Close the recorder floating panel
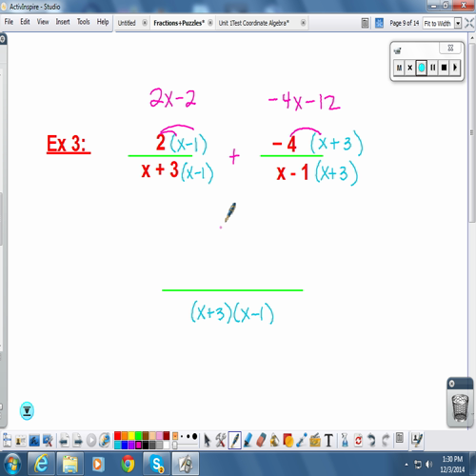The height and width of the screenshot is (476, 476). [450, 49]
